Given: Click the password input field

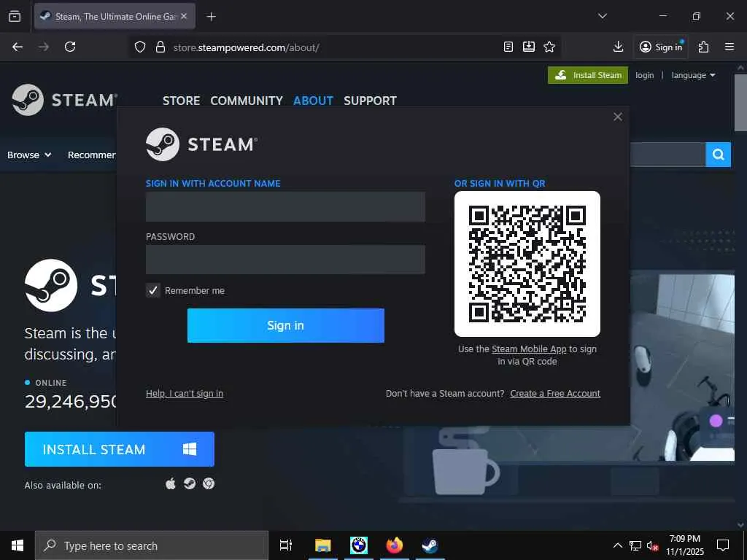Looking at the screenshot, I should [285, 260].
